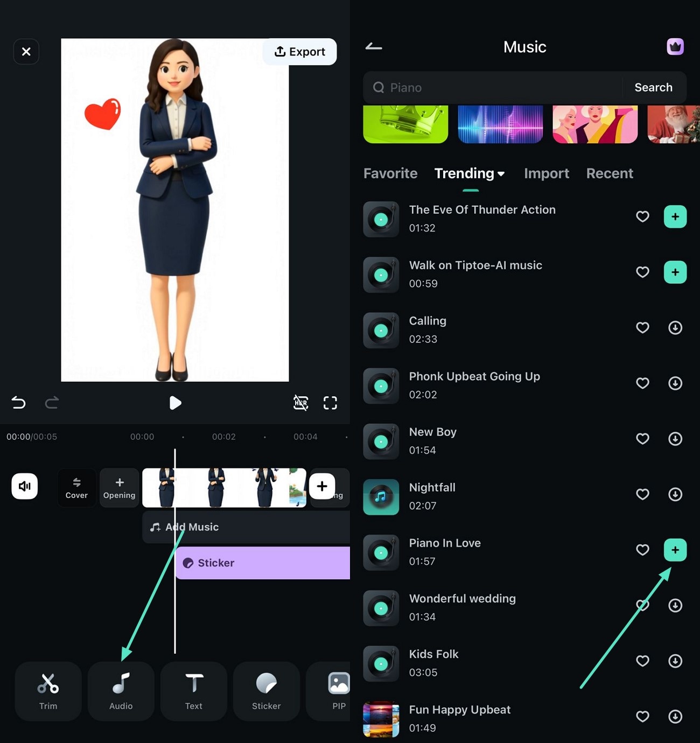
Task: Tap the Add Music track
Action: [246, 527]
